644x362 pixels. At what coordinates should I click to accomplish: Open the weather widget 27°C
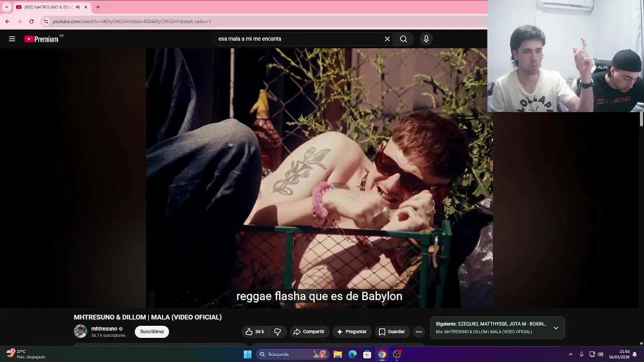25,354
